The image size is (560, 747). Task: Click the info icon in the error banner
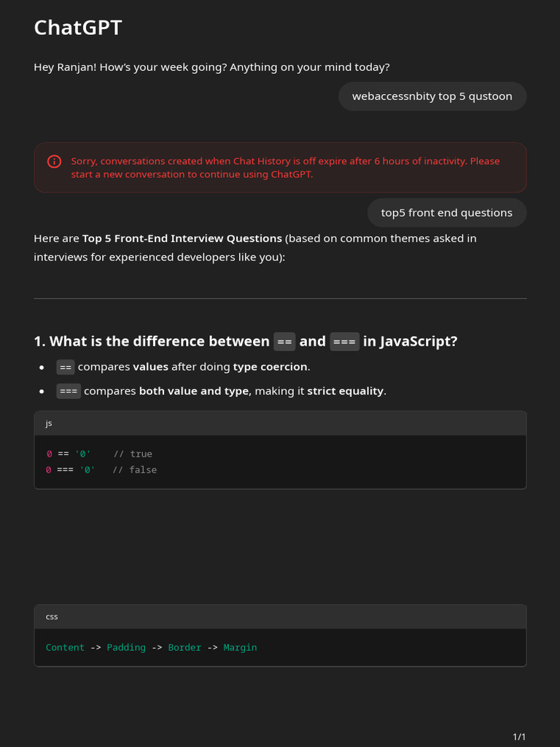(x=54, y=161)
